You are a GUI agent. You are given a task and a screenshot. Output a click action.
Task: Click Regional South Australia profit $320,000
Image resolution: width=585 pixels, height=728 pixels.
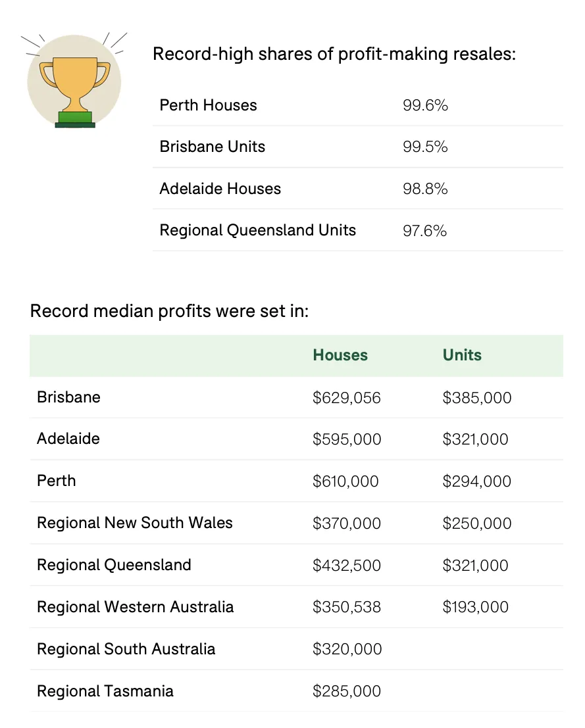pos(347,649)
